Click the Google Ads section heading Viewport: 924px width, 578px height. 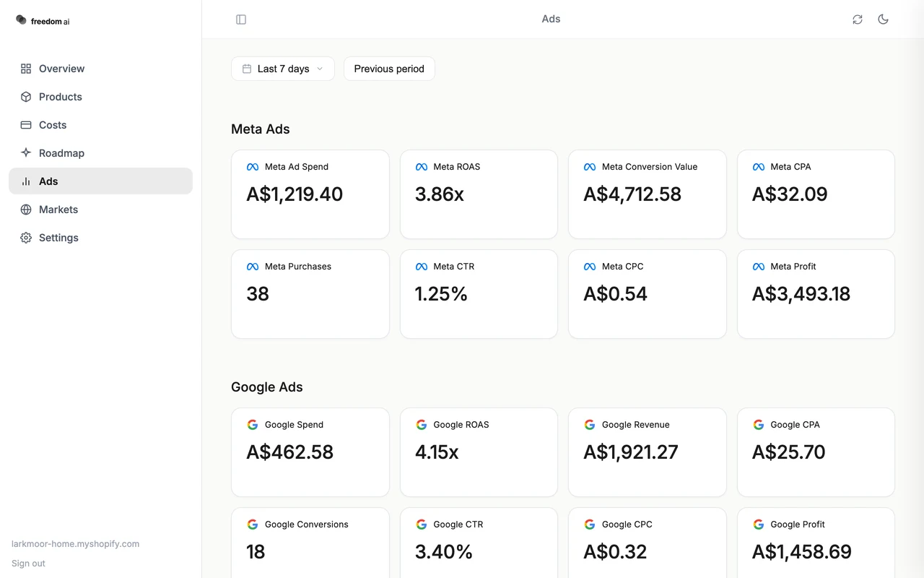pos(267,387)
